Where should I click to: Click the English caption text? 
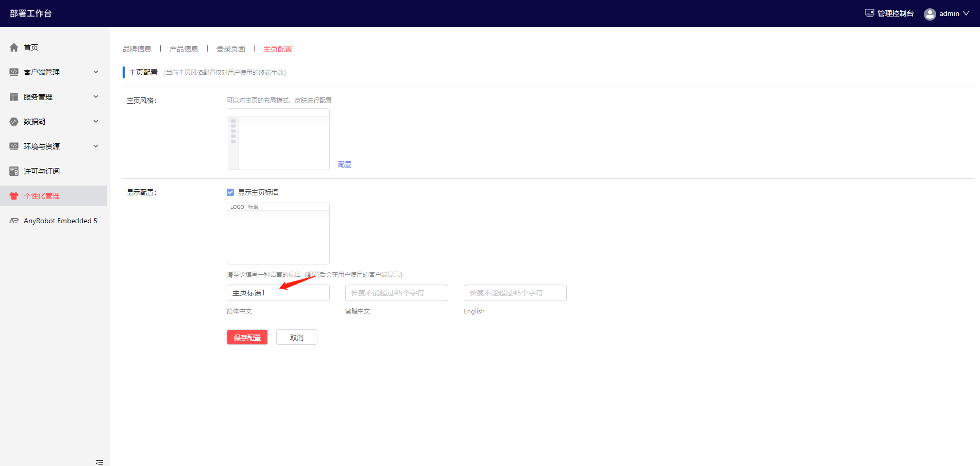(474, 311)
